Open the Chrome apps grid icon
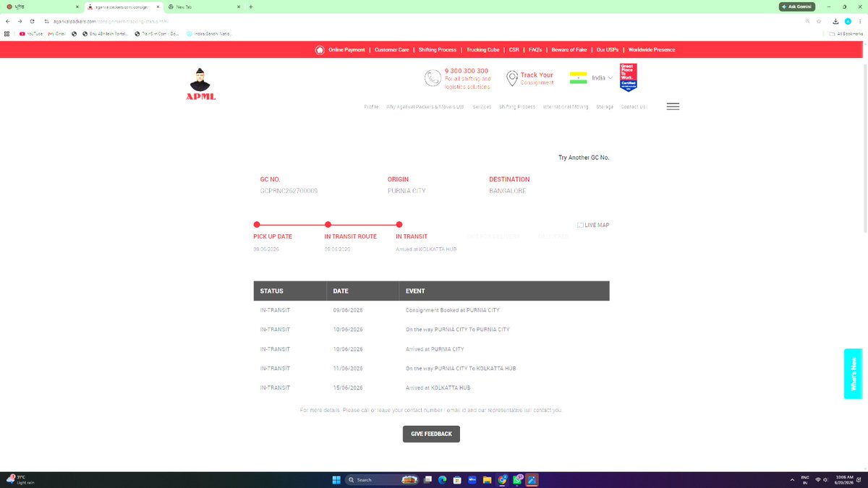 click(x=7, y=33)
